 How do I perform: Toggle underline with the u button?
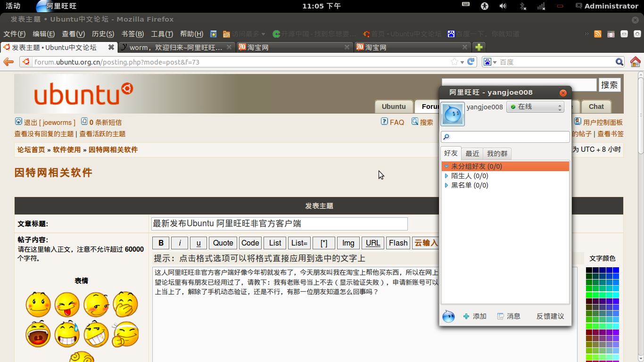pyautogui.click(x=198, y=243)
